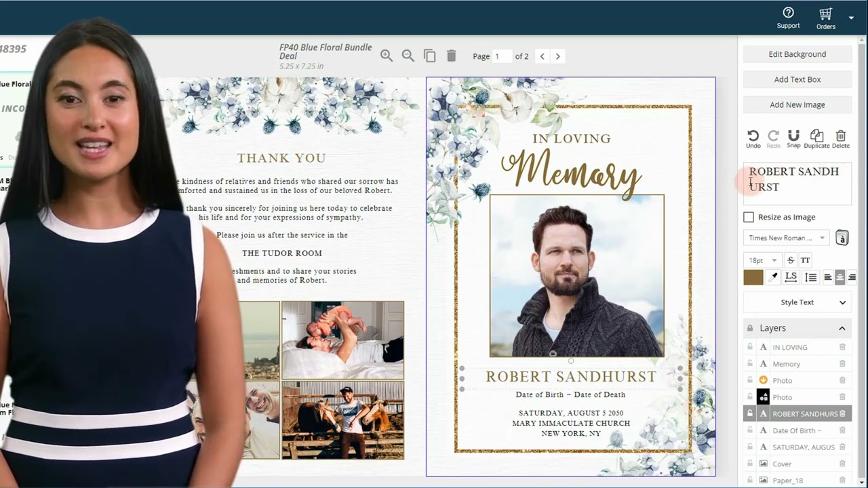Image resolution: width=868 pixels, height=488 pixels.
Task: Redo the last action
Action: [x=773, y=138]
